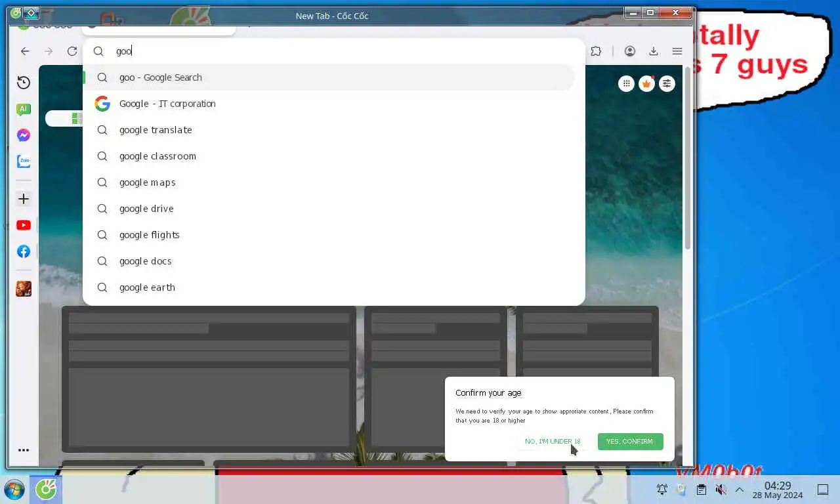Open YouTube from the sidebar
Viewport: 840px width, 504px height.
(24, 225)
